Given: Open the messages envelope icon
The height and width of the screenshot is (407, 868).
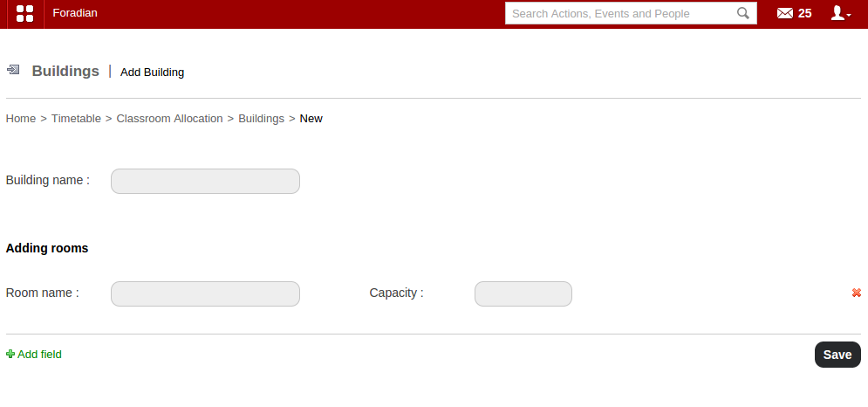Looking at the screenshot, I should 785,13.
